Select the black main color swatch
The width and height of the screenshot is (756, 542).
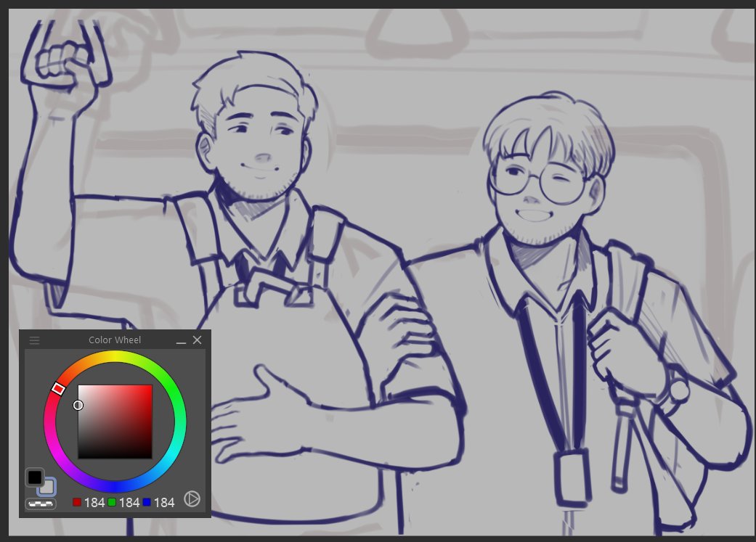[35, 477]
